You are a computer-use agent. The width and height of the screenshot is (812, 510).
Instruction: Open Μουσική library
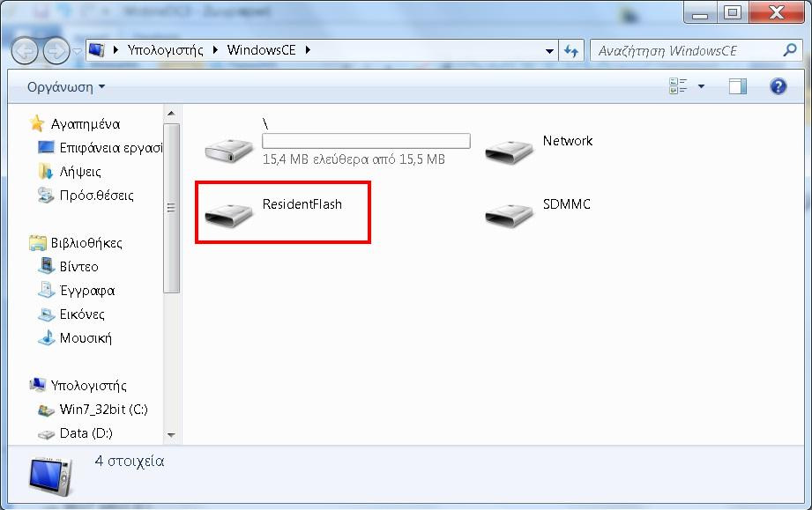[x=86, y=338]
